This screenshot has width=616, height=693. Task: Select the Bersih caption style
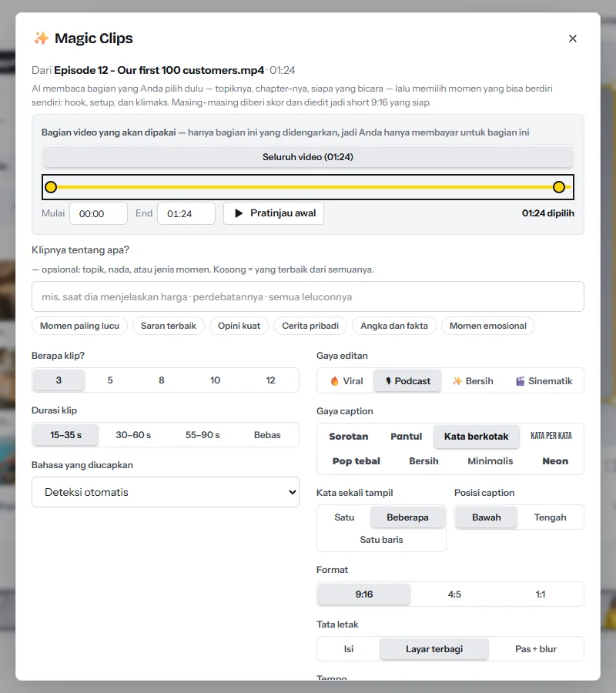pyautogui.click(x=423, y=461)
